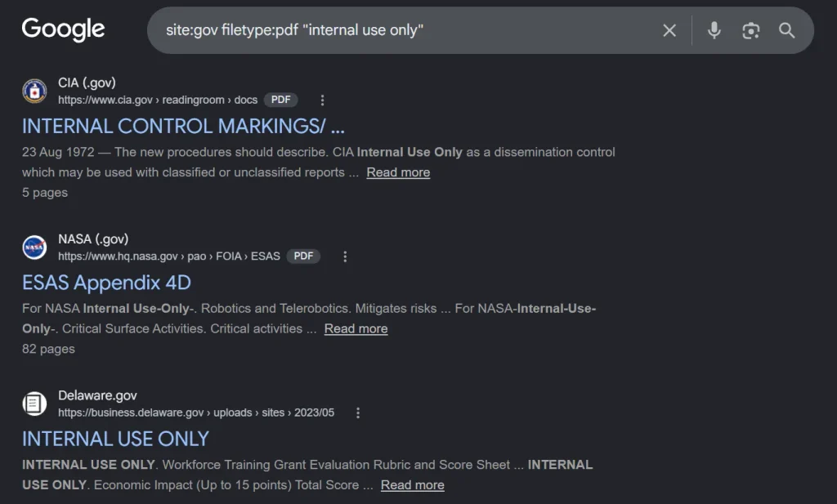The image size is (837, 504).
Task: Click the '82 pages' text
Action: [x=48, y=349]
